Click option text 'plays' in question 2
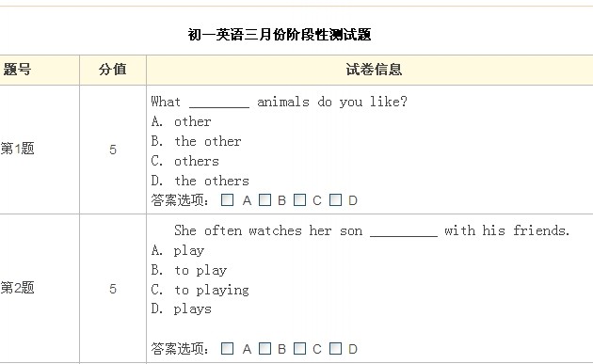 click(x=193, y=309)
